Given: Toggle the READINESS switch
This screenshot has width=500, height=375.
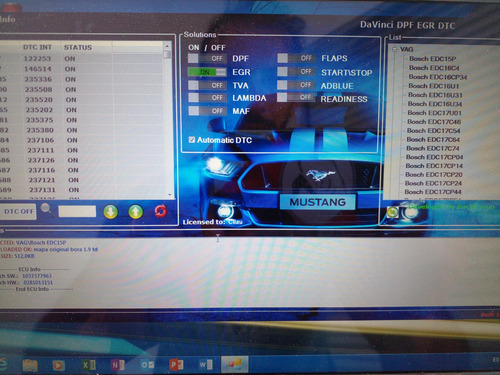Looking at the screenshot, I should click(296, 97).
